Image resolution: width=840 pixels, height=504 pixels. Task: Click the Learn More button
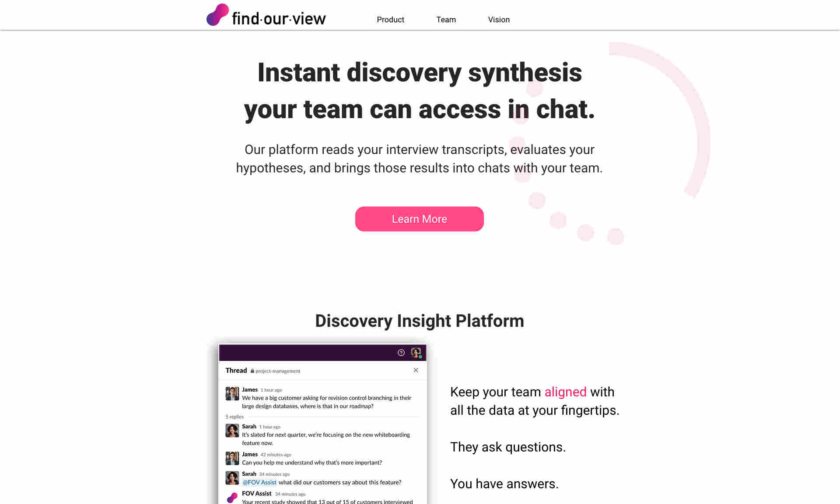[420, 219]
